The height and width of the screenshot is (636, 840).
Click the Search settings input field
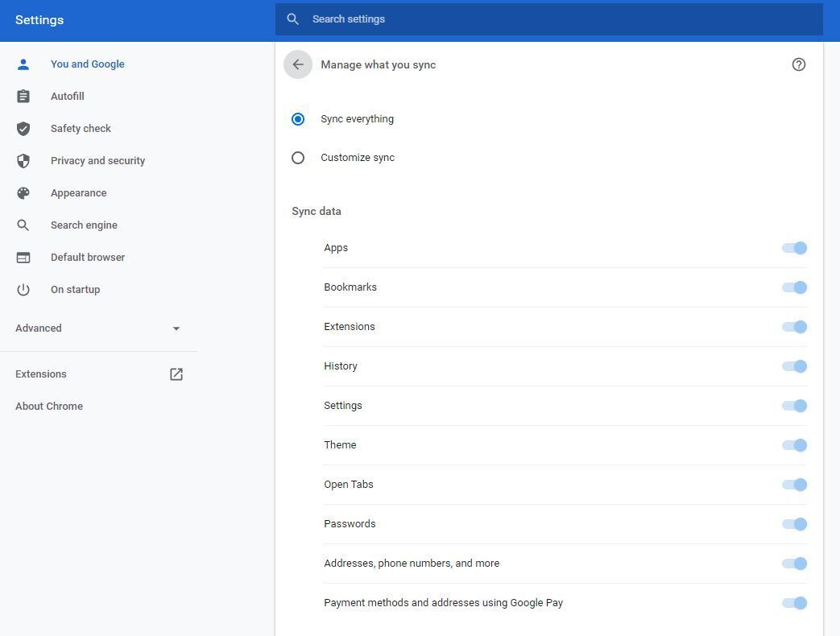pos(549,19)
